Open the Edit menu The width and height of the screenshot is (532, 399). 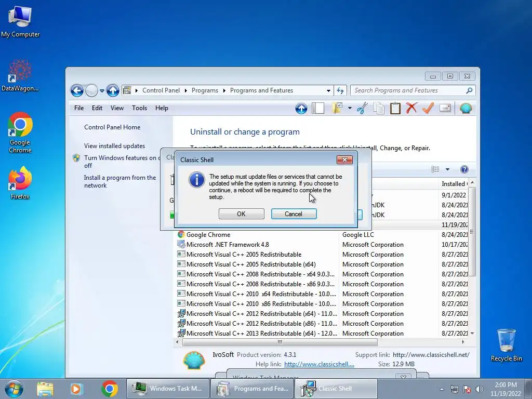(x=97, y=108)
